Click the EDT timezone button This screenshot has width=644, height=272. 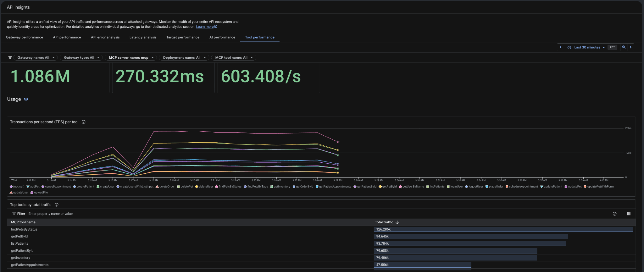click(x=612, y=47)
